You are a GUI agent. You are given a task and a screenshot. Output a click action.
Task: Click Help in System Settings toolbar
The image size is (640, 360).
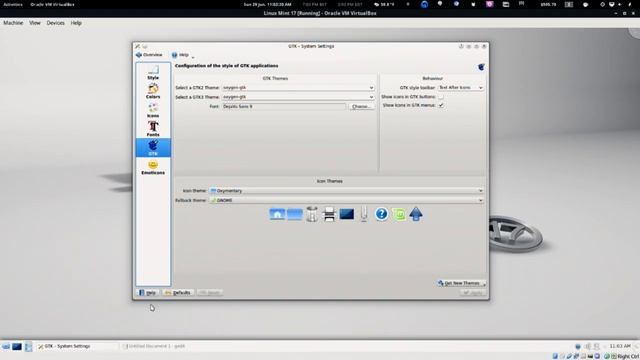click(x=180, y=55)
